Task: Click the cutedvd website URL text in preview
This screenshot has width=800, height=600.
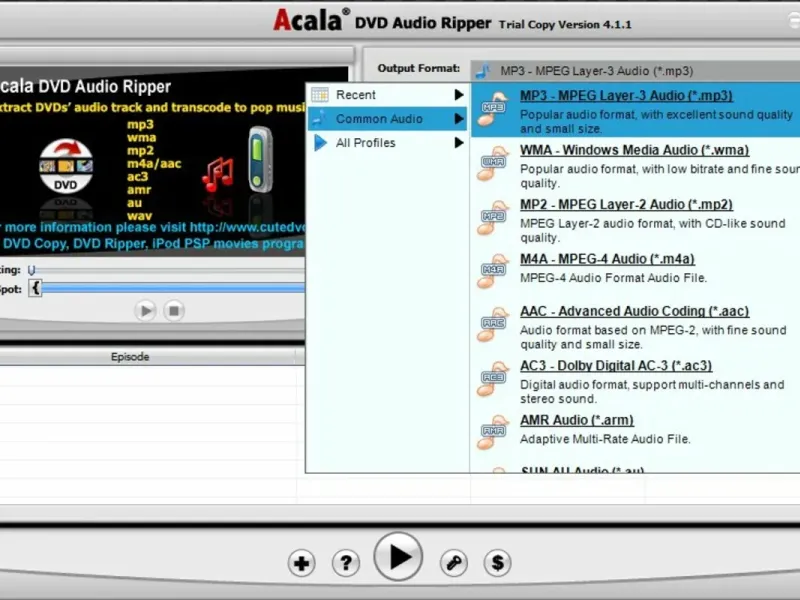Action: tap(247, 227)
